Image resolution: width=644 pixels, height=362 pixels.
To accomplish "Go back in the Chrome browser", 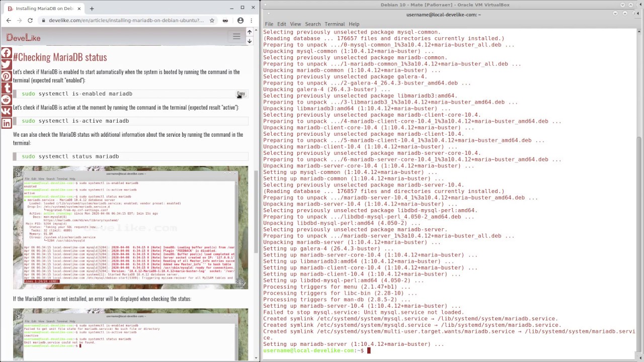I will pyautogui.click(x=9, y=21).
